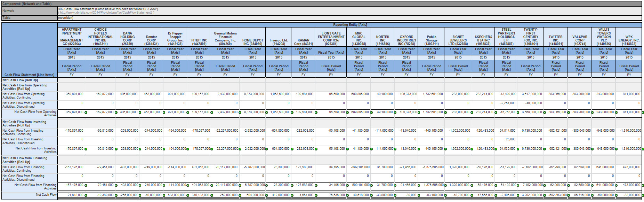Click check icon beside Fitbit operating total 109,157,000

[x=212, y=112]
